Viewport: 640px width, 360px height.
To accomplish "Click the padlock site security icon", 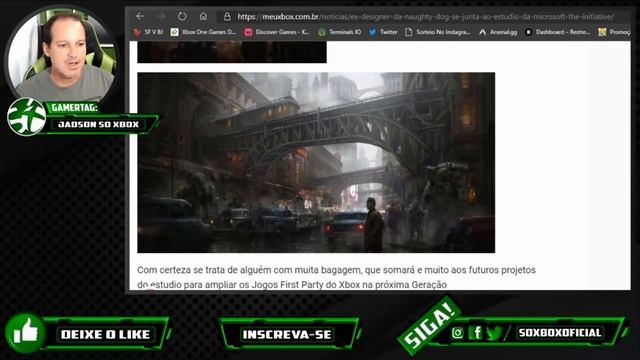I will (227, 16).
